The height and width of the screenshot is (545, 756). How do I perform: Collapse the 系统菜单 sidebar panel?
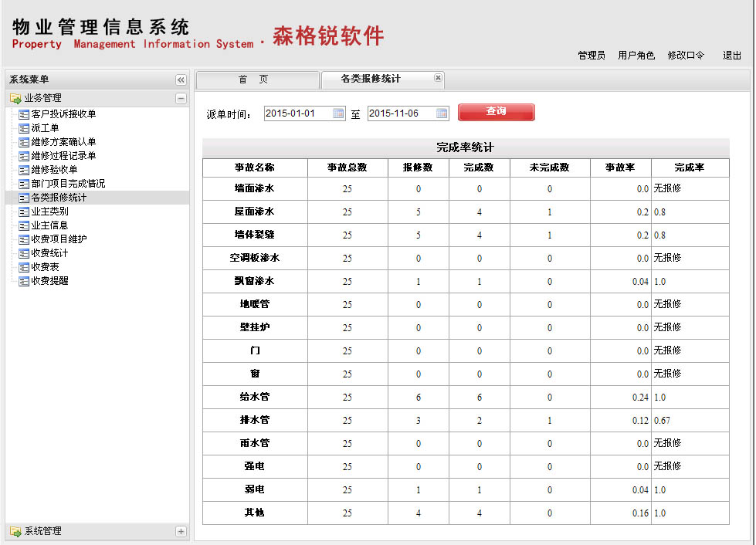coord(181,80)
